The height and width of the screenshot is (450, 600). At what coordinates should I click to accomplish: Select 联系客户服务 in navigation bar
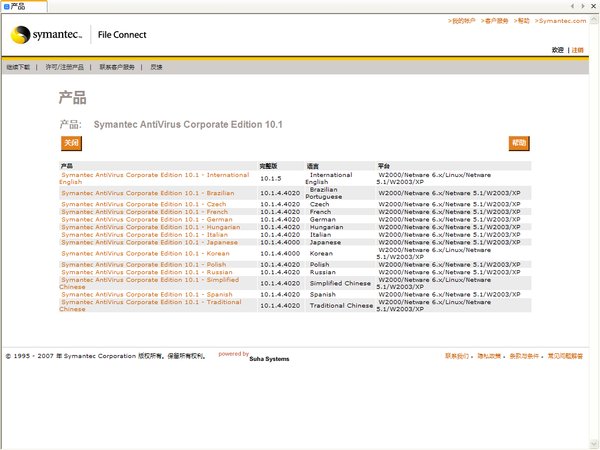tap(119, 67)
